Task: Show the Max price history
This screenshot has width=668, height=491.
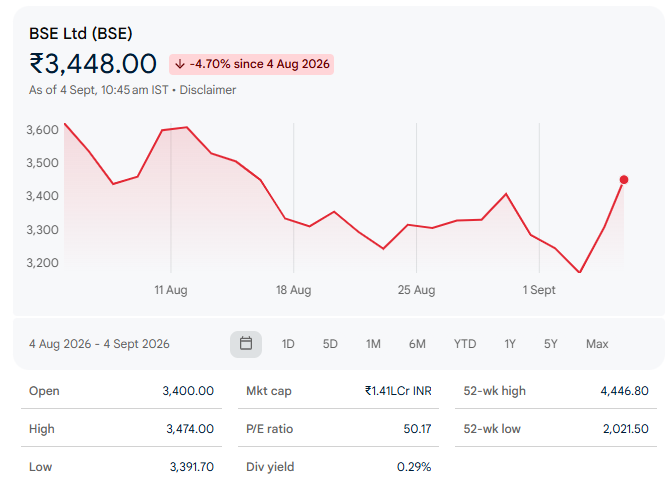Action: tap(597, 344)
